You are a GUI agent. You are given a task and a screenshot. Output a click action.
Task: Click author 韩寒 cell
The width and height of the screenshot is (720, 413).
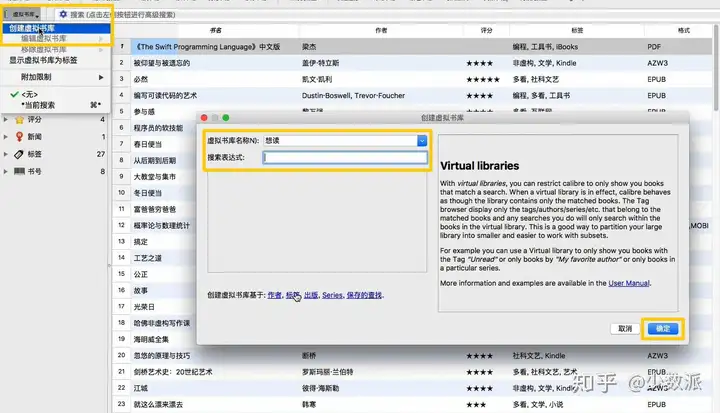(x=309, y=405)
